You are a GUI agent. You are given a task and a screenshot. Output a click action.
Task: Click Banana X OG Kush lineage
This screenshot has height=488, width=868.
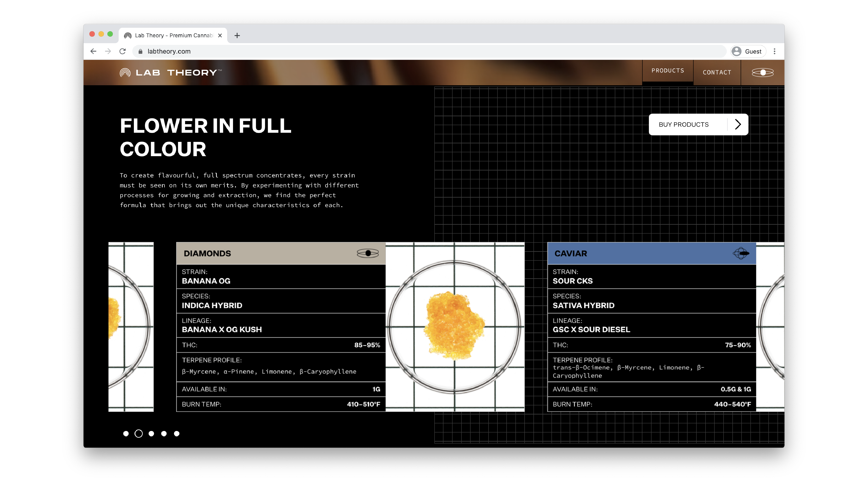(x=222, y=329)
